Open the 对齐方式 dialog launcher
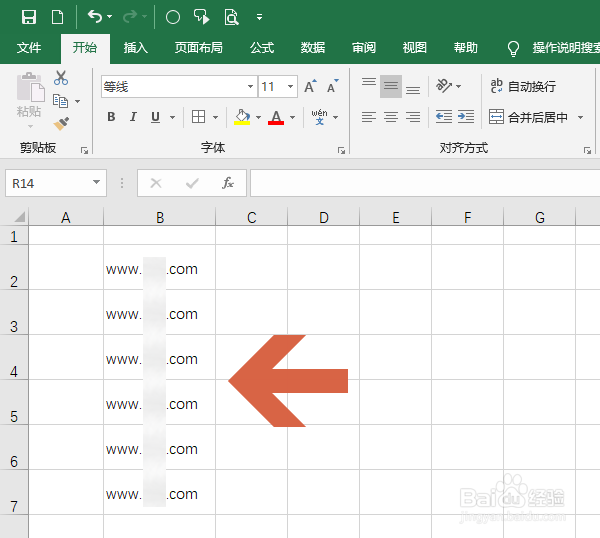Viewport: 600px width, 538px height. tap(587, 151)
